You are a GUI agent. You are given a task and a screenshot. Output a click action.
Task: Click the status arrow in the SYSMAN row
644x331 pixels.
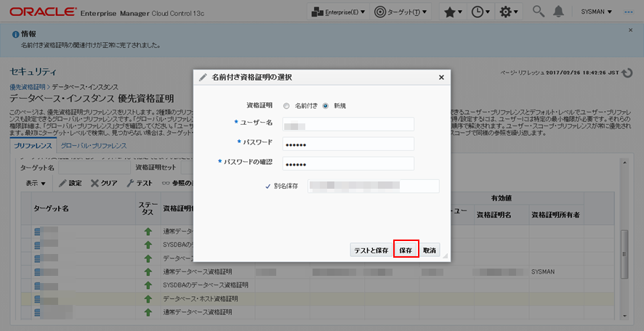(x=148, y=272)
